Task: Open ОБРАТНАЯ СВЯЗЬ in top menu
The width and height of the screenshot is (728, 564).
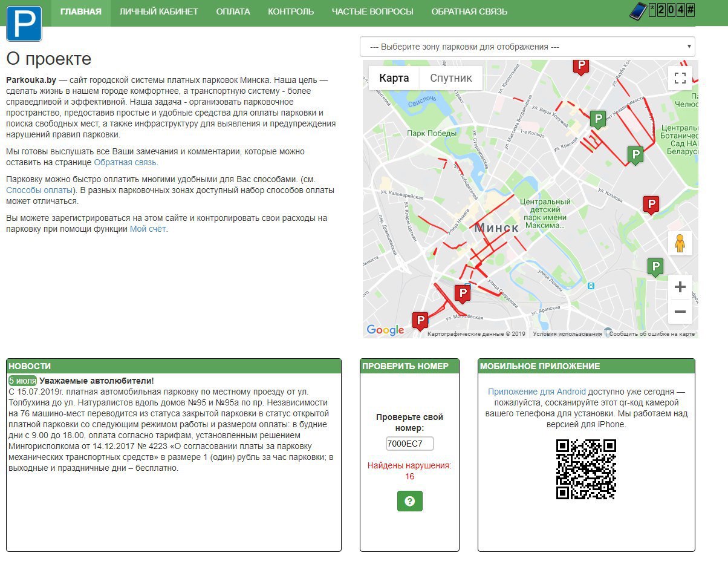Action: click(x=469, y=11)
